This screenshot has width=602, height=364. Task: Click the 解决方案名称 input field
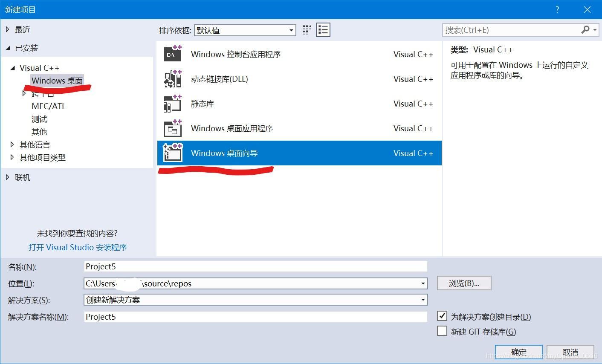pos(256,317)
